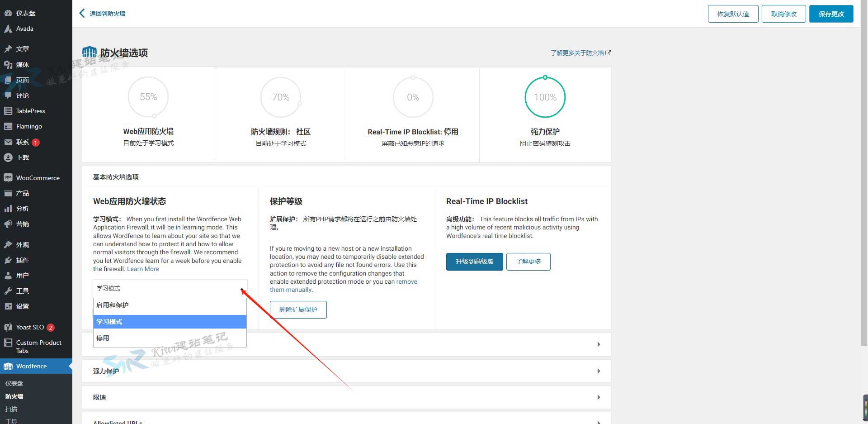Screen dimensions: 868x424
Task: Click the 70% 防火墙规则 progress circle
Action: (281, 97)
